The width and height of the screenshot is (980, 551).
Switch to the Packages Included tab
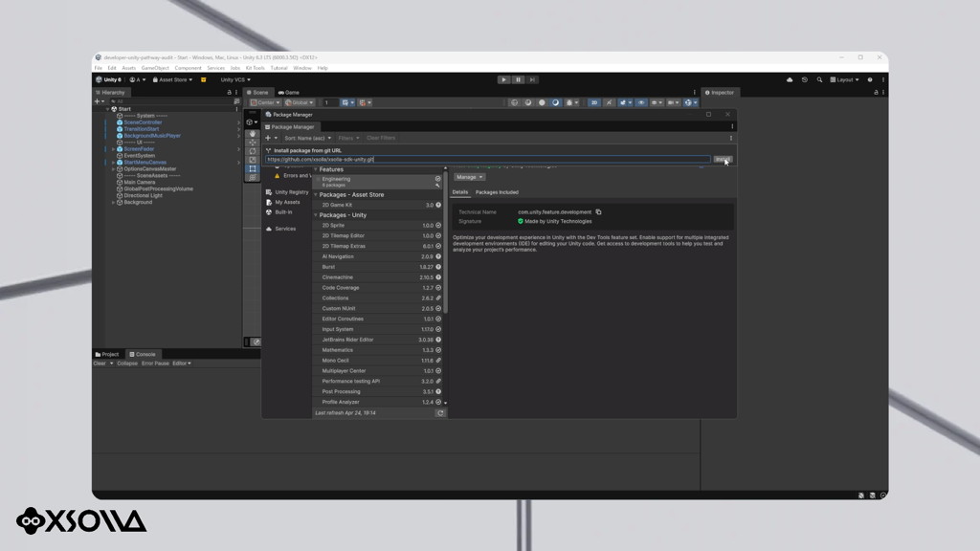497,192
